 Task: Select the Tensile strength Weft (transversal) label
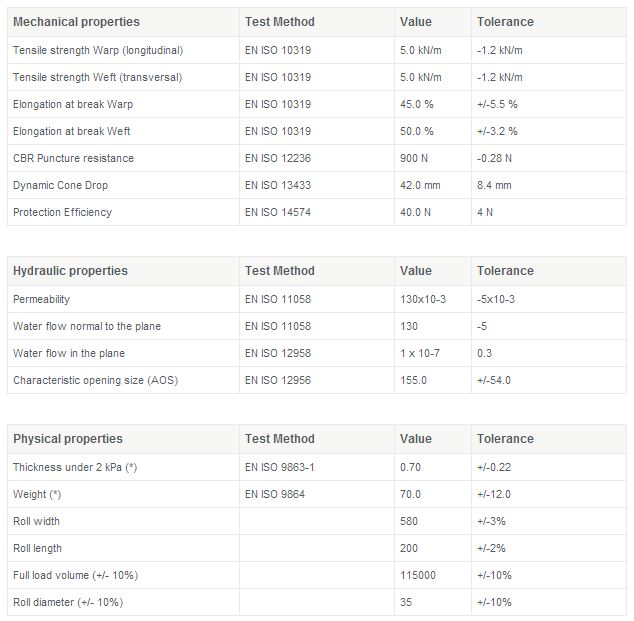tap(97, 77)
